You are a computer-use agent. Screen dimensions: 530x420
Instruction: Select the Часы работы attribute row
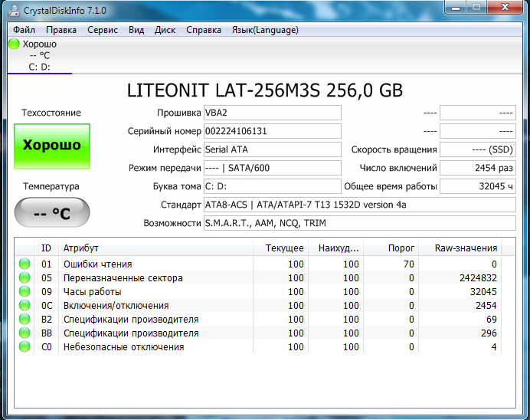click(x=259, y=291)
